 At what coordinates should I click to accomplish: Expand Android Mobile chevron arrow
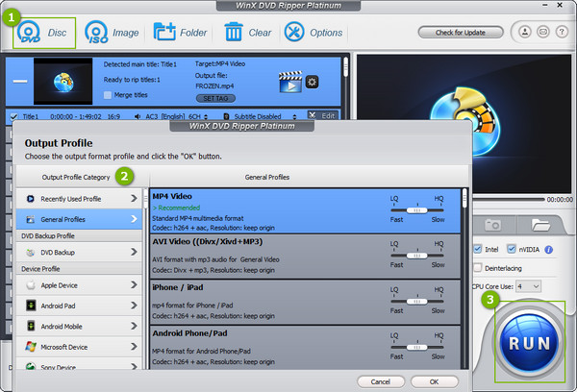[x=134, y=326]
